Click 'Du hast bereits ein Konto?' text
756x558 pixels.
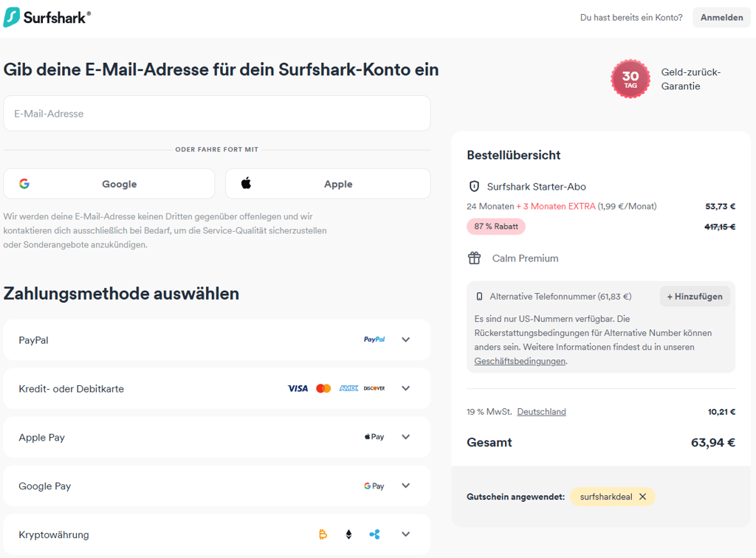click(x=631, y=18)
